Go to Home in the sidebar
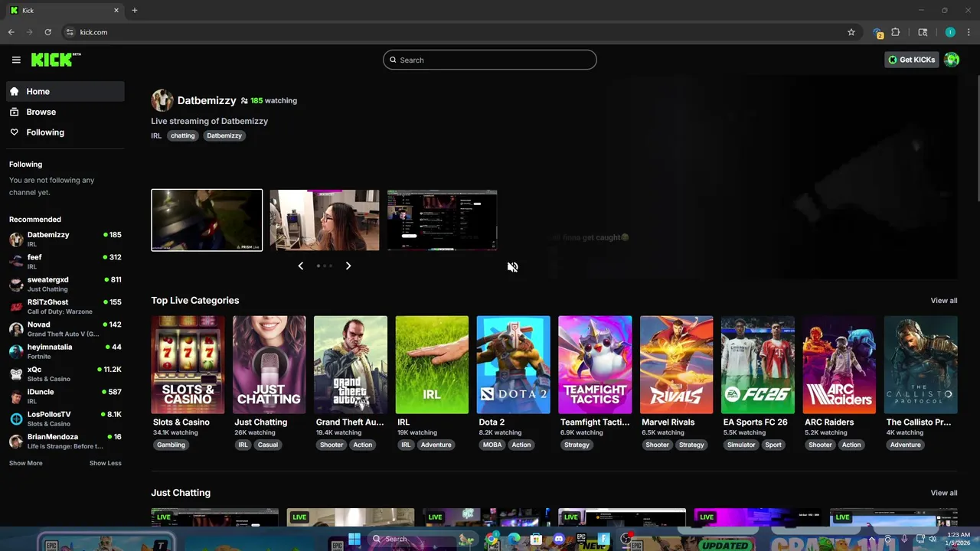The height and width of the screenshot is (551, 980). tap(65, 91)
